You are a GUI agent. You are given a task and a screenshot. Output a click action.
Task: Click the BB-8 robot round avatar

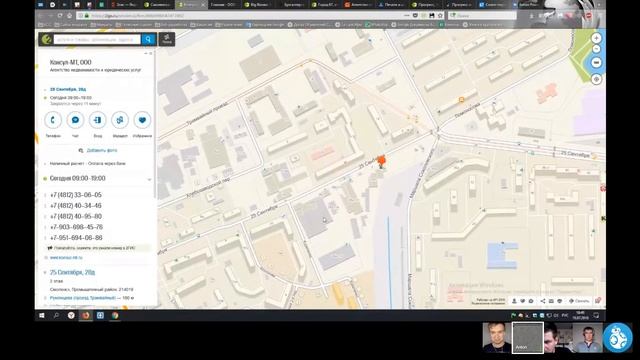(618, 337)
